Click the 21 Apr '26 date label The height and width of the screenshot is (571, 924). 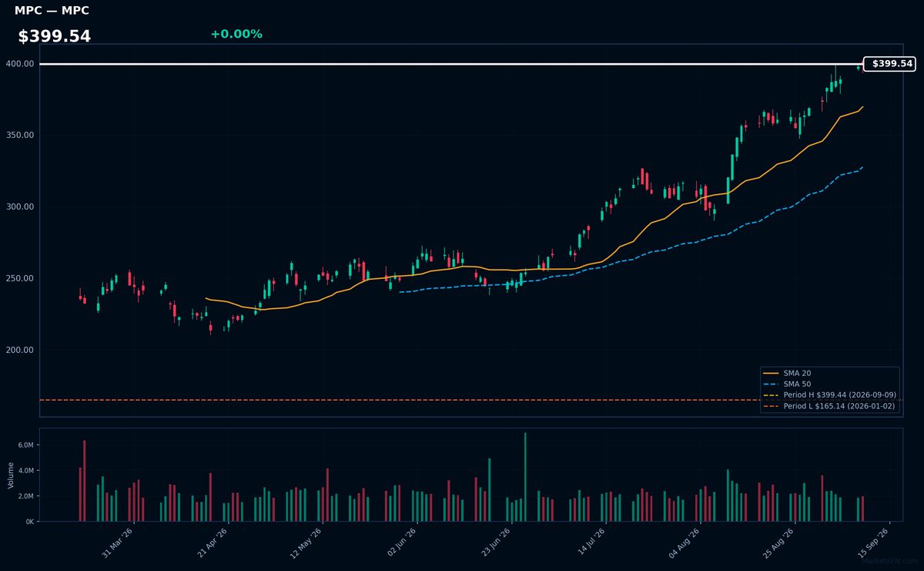[x=213, y=542]
